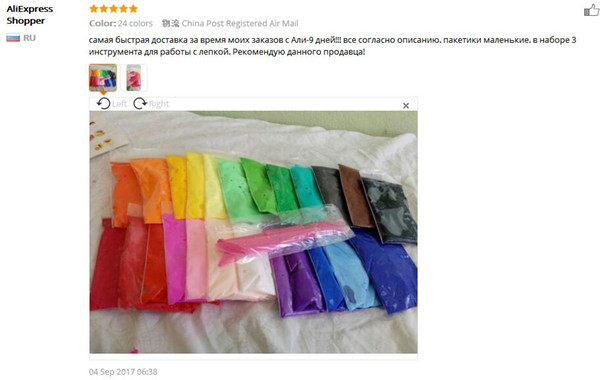Click the RU country code label
600x380 pixels.
click(x=29, y=38)
